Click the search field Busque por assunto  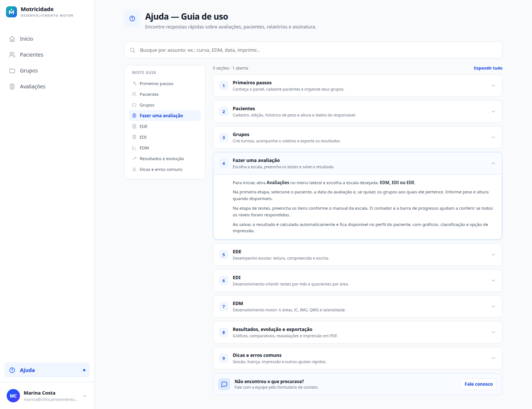tap(313, 50)
